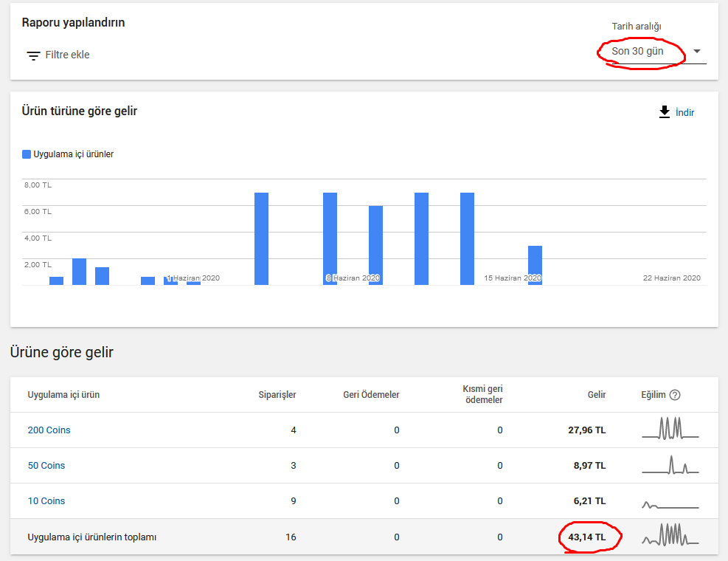The image size is (728, 561).
Task: Click the Uygulama içi ürünlerin toplamı label
Action: coord(92,537)
